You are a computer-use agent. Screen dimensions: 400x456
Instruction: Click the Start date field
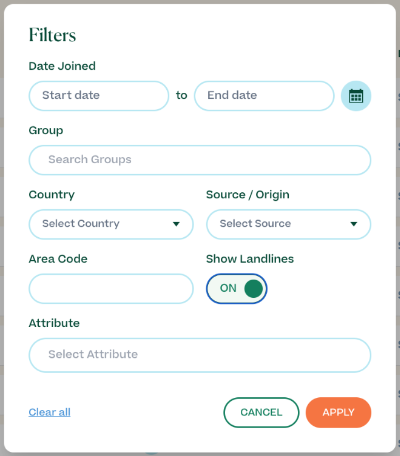(99, 96)
